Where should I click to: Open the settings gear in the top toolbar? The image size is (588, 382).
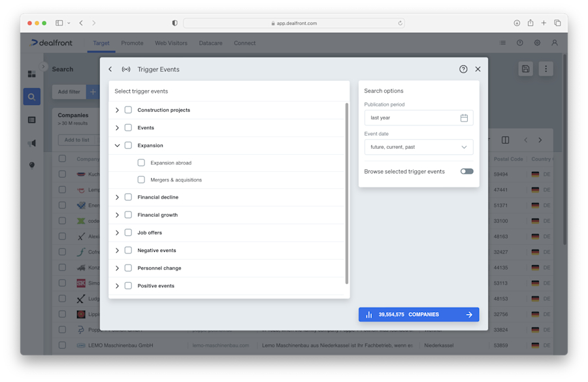[x=537, y=42]
